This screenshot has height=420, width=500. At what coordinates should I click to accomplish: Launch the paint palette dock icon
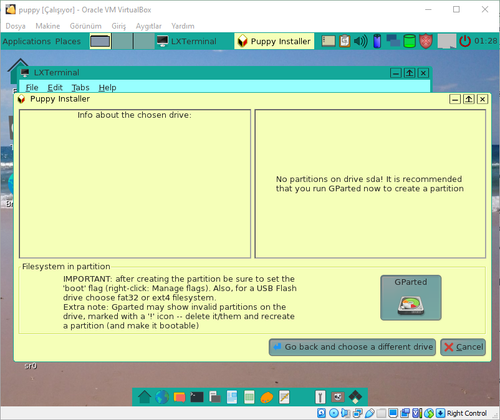click(267, 397)
